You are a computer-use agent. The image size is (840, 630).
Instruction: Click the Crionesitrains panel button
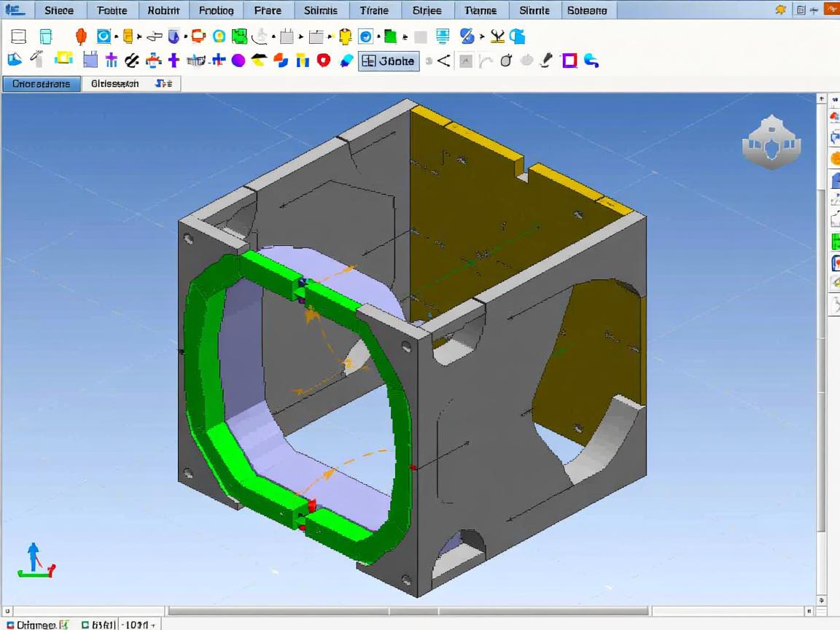[42, 84]
